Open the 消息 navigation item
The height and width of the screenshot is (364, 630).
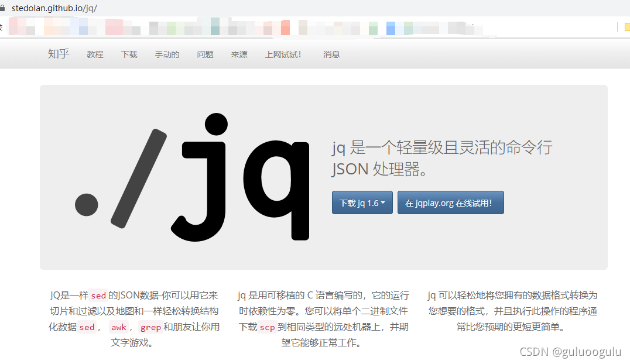(x=331, y=54)
